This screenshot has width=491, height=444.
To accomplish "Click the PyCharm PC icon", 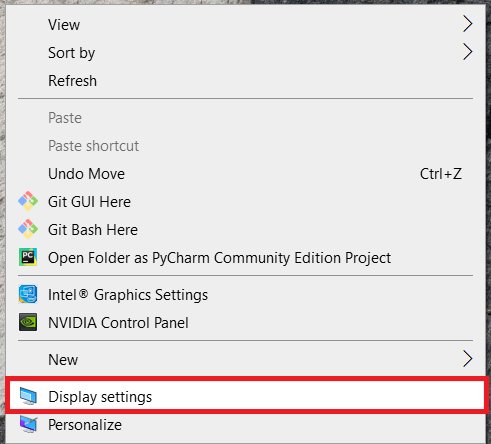I will pyautogui.click(x=28, y=257).
